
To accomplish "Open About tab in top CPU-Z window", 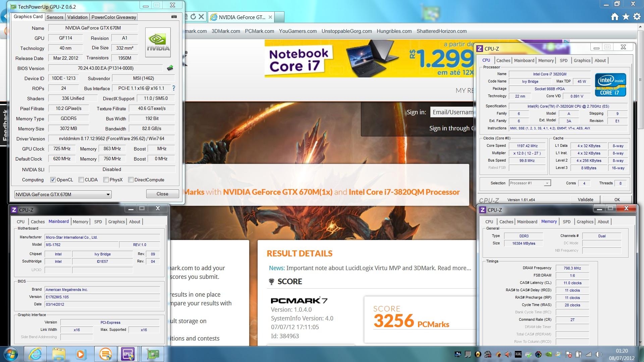I will (x=600, y=60).
